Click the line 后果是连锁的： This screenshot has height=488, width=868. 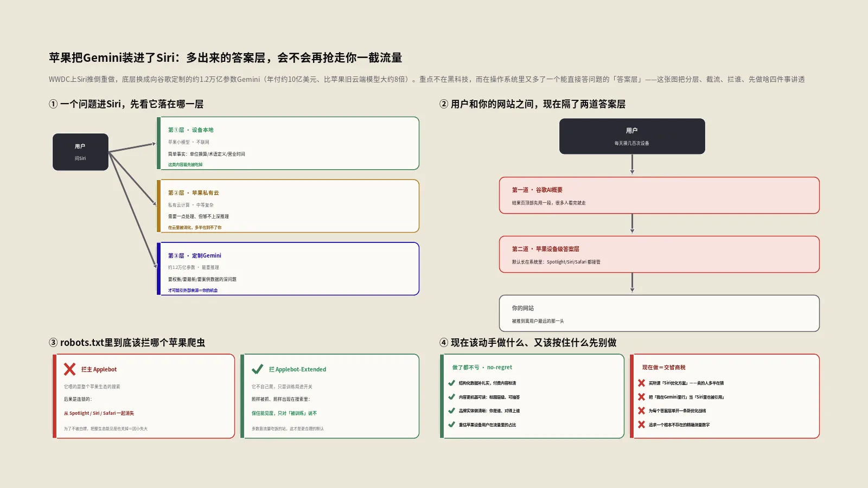point(78,399)
